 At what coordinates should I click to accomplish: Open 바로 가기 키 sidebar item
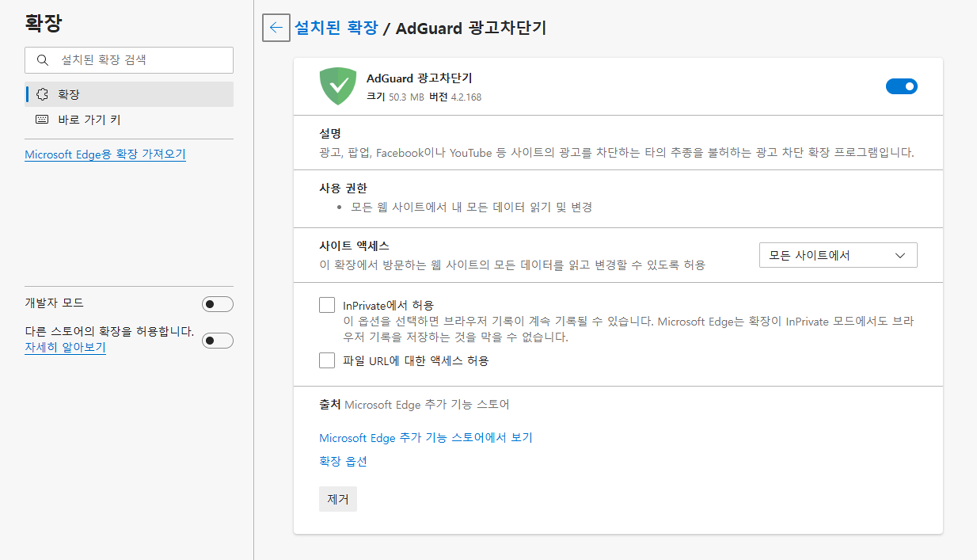point(89,120)
